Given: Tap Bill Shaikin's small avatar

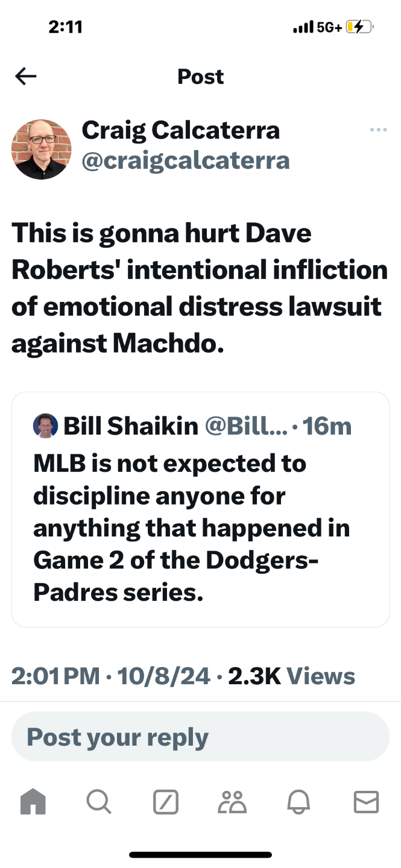Looking at the screenshot, I should point(45,426).
